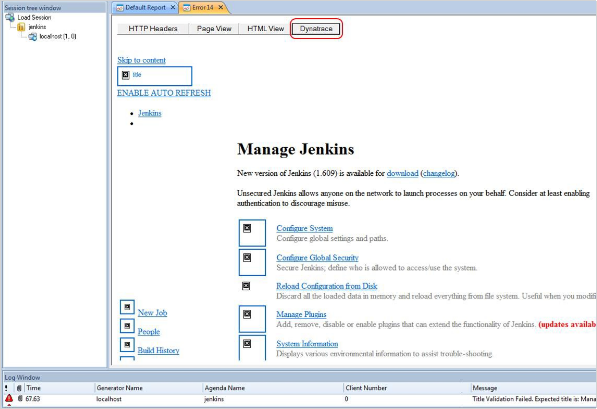
Task: Select Load Session in the session tree
Action: coord(34,18)
